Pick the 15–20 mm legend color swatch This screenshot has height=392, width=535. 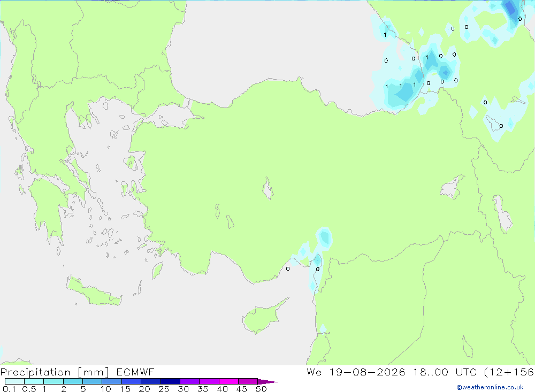click(131, 381)
